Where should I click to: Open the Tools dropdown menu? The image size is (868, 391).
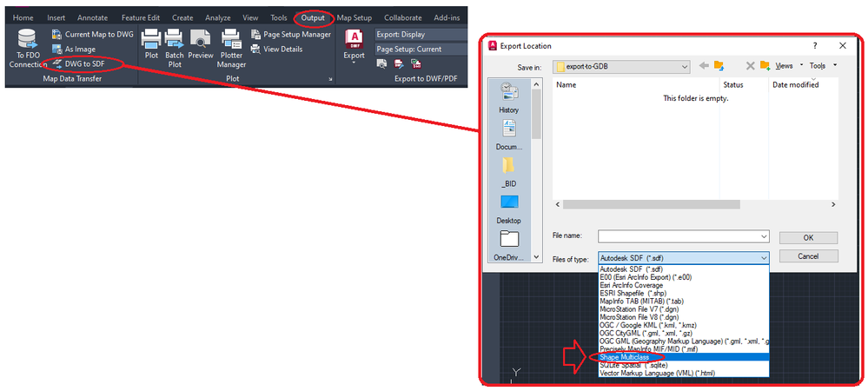(x=823, y=66)
